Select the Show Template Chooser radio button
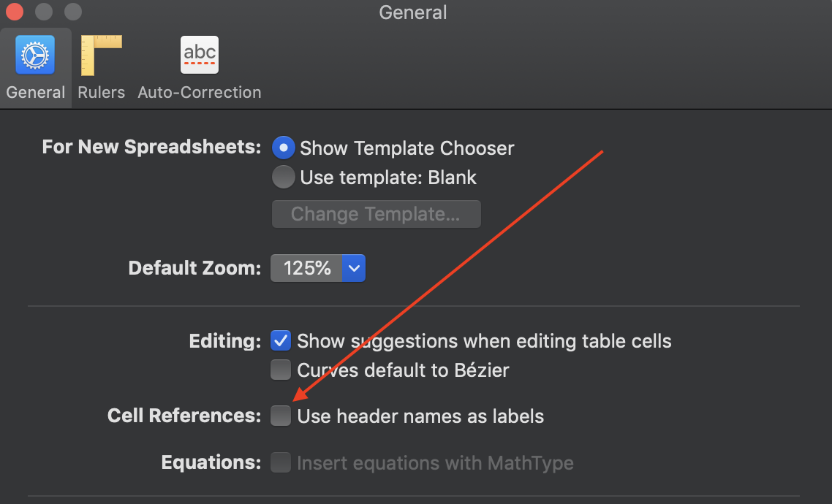This screenshot has height=504, width=832. tap(283, 148)
